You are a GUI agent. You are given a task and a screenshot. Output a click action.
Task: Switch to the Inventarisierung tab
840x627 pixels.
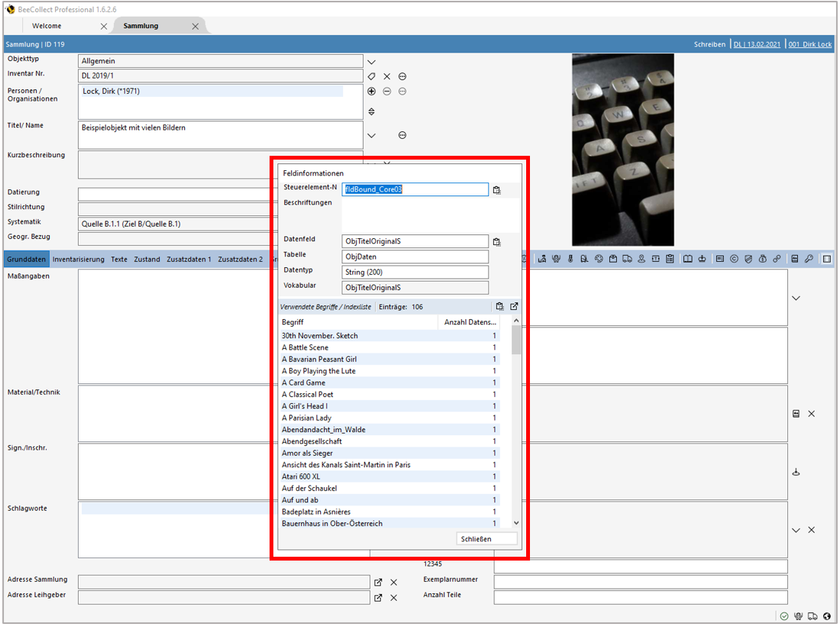pyautogui.click(x=79, y=259)
